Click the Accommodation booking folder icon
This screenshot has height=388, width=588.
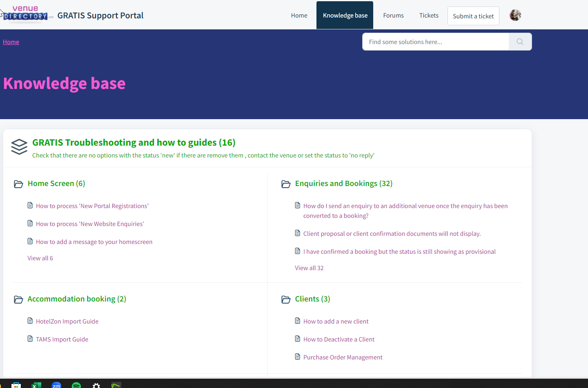(18, 299)
